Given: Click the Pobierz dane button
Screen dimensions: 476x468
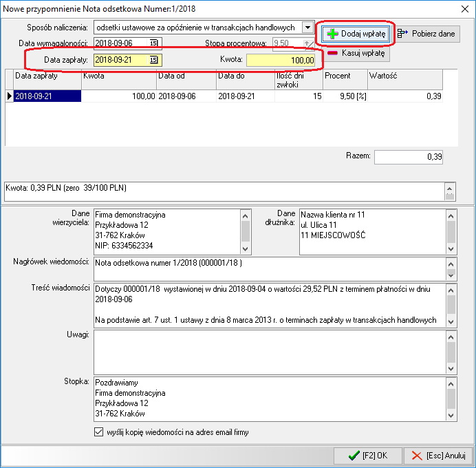Looking at the screenshot, I should point(427,33).
